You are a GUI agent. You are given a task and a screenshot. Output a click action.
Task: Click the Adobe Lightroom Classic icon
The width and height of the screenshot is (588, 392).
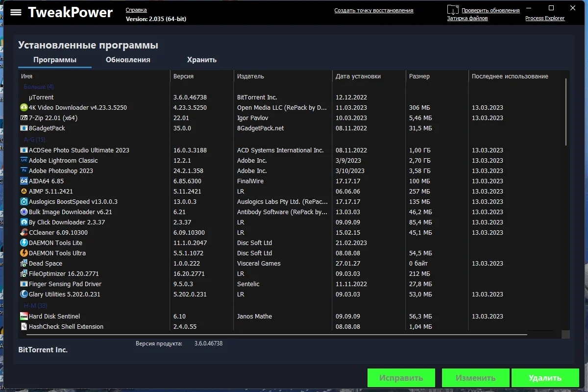[24, 160]
